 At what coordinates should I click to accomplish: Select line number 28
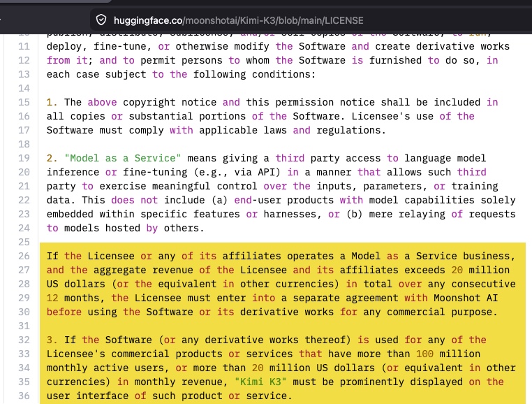(x=24, y=284)
